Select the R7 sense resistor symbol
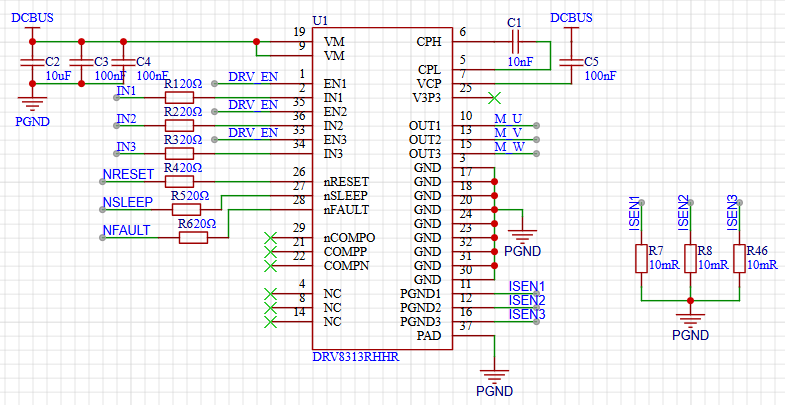The width and height of the screenshot is (785, 405). pos(641,258)
